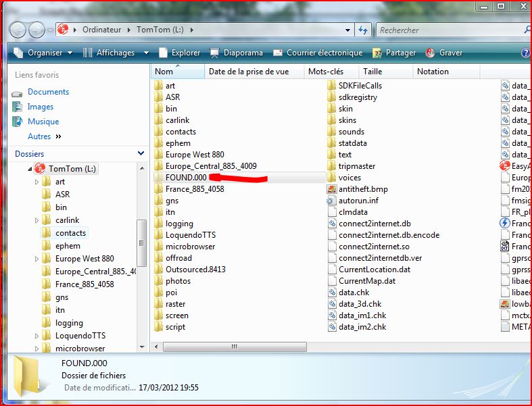Select the CurrentLocation.dat file
The image size is (532, 406).
tap(374, 270)
